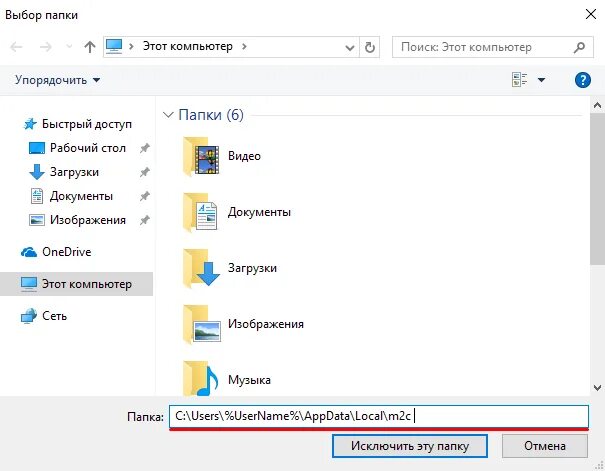Open the Упорядочить menu
This screenshot has width=605, height=471.
click(57, 80)
